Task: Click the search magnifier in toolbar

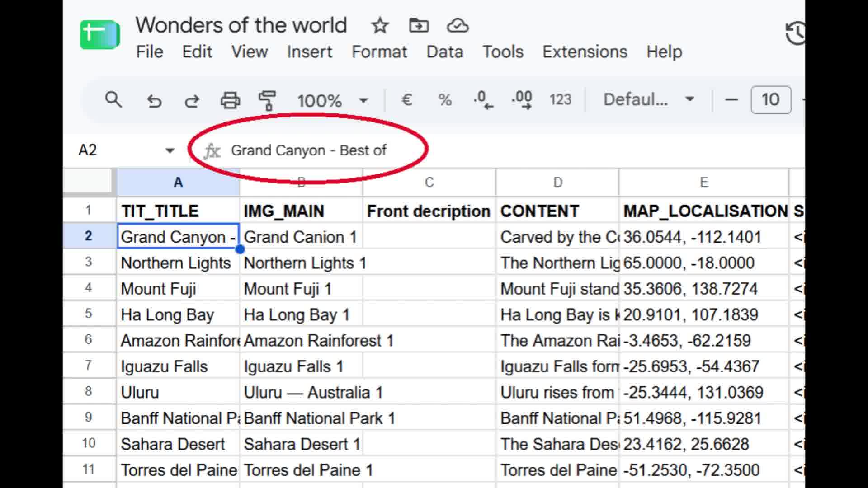Action: pos(113,99)
